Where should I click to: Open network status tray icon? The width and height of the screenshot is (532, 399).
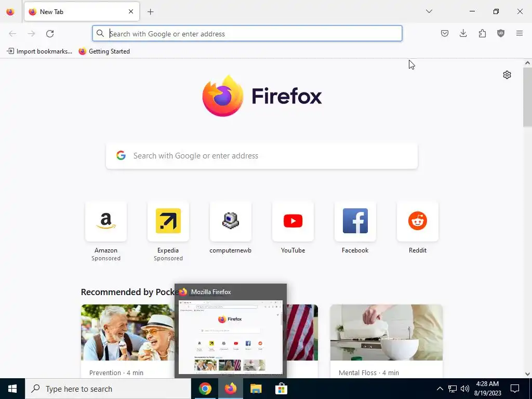pyautogui.click(x=453, y=389)
